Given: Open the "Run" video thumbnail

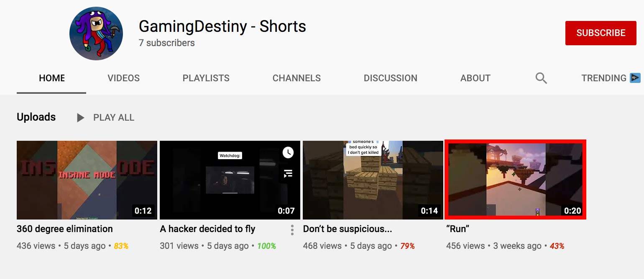Looking at the screenshot, I should pyautogui.click(x=516, y=180).
